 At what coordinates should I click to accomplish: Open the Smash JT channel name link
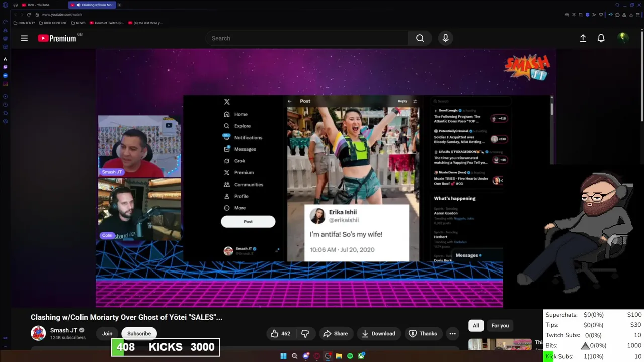(64, 330)
